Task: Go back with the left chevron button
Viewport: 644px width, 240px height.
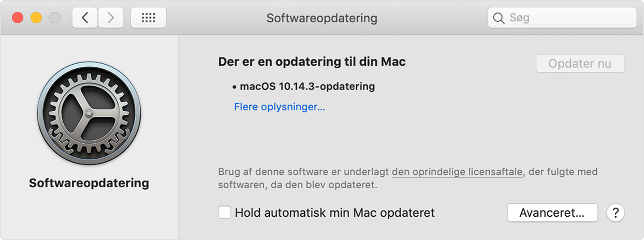Action: pos(85,18)
